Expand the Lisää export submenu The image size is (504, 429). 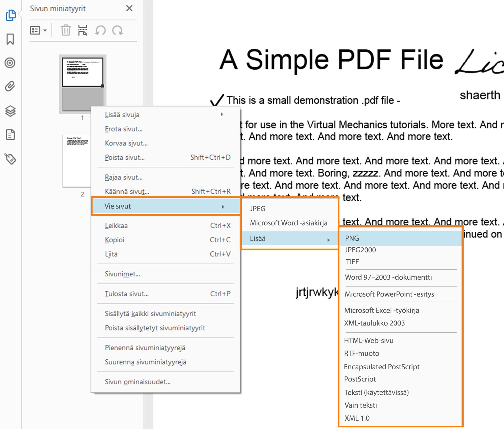pos(290,239)
